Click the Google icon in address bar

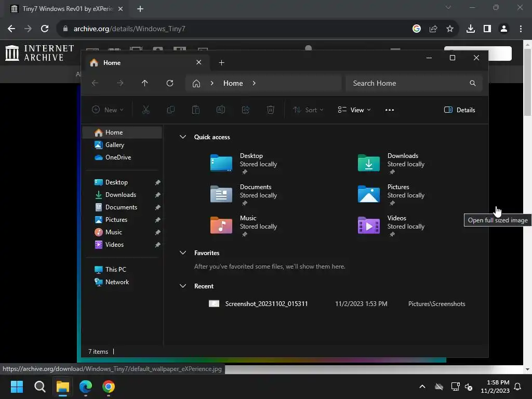pos(416,29)
